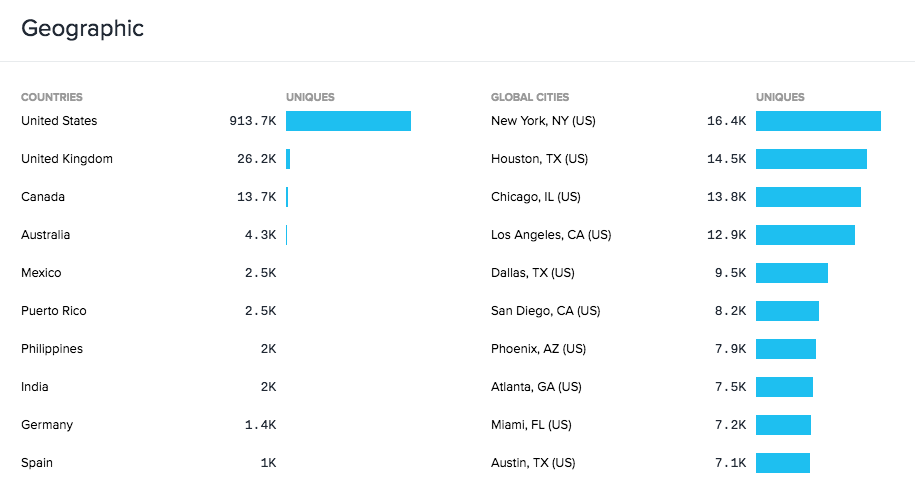Click the 913.7K uniques value
This screenshot has width=915, height=500.
[252, 121]
